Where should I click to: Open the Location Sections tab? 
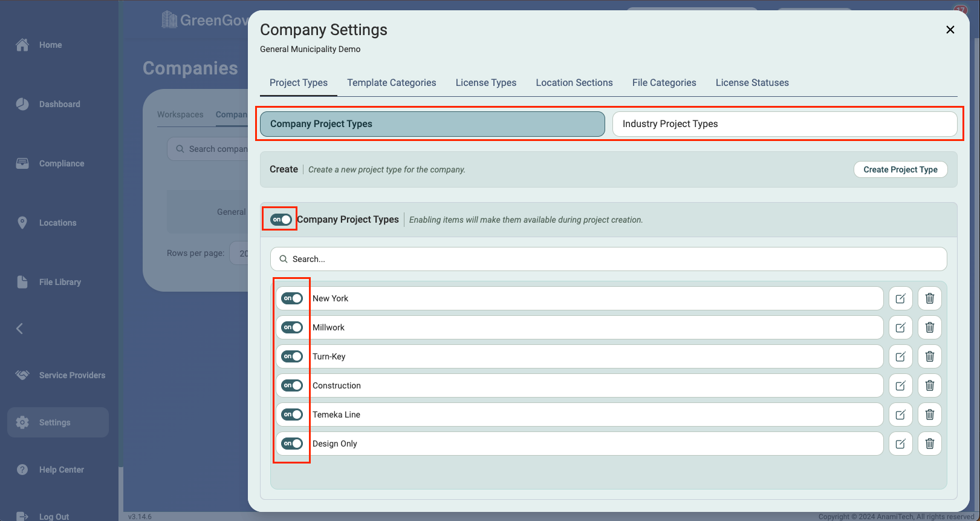[574, 83]
